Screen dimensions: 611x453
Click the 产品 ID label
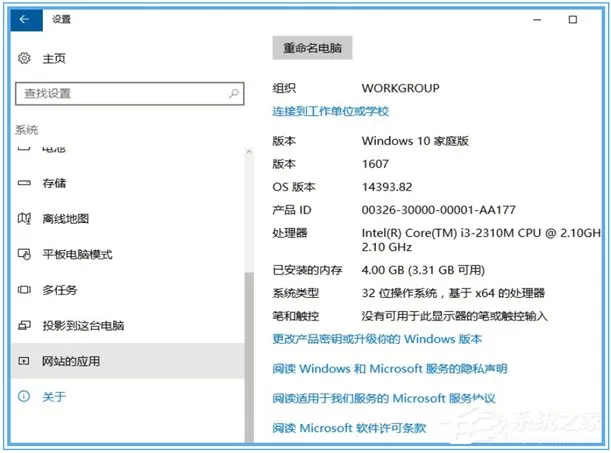(292, 210)
